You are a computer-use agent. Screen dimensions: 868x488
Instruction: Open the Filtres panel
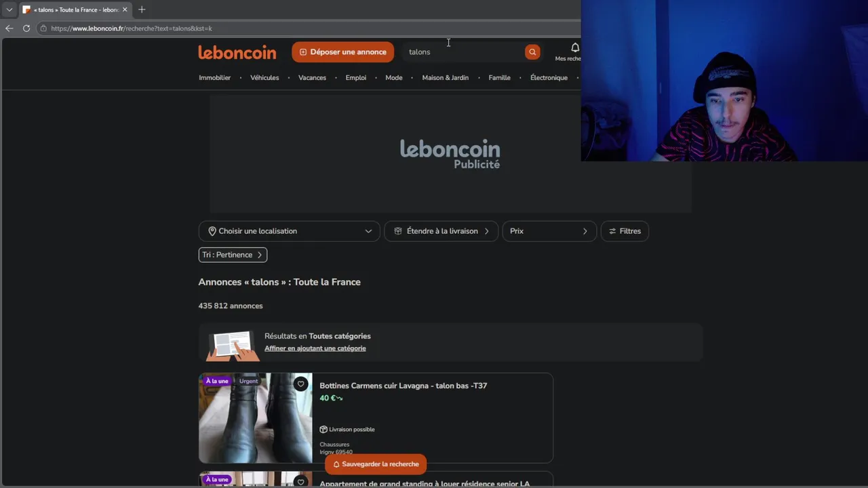click(625, 231)
